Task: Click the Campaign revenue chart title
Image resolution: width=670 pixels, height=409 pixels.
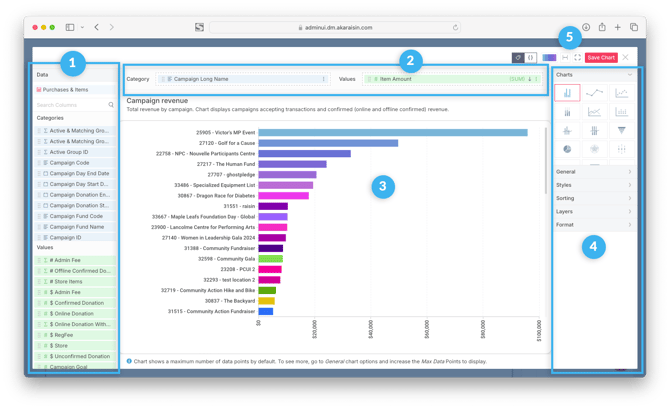Action: click(157, 101)
